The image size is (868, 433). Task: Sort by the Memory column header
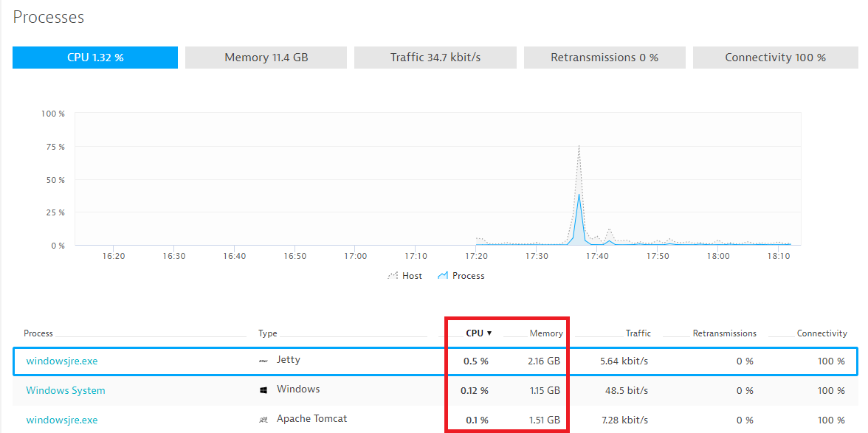[546, 333]
